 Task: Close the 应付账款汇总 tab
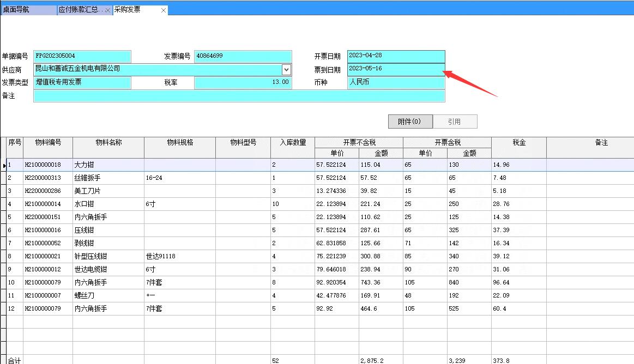coord(108,10)
